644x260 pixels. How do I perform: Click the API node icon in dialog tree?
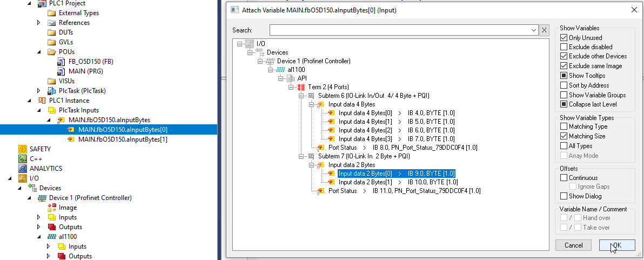click(291, 78)
